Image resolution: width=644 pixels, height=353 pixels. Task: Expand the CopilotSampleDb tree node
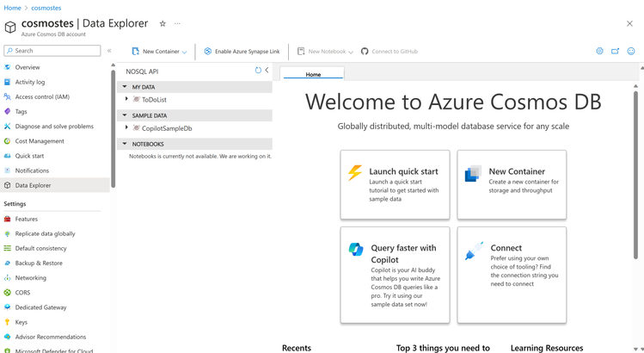(x=126, y=128)
